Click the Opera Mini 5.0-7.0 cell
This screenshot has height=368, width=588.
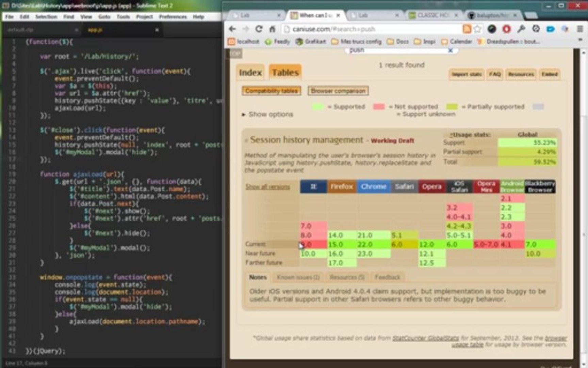486,245
